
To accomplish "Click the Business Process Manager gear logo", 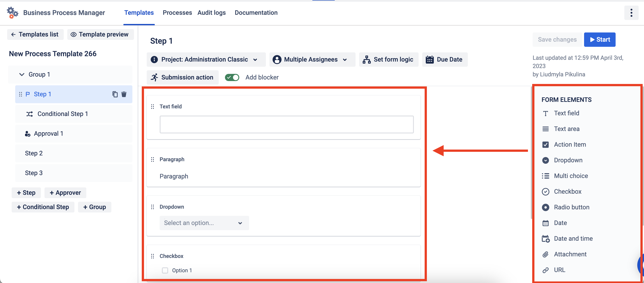I will [x=12, y=13].
